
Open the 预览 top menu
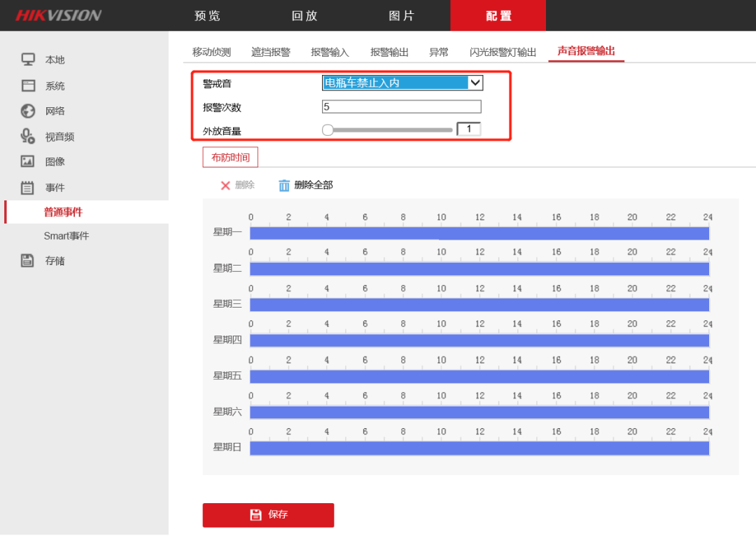point(207,15)
